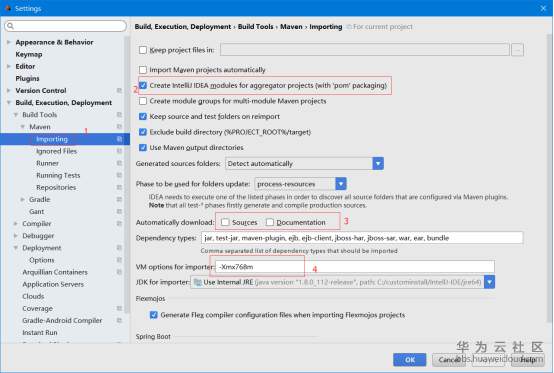This screenshot has height=373, width=554.
Task: Click the Help button
Action: pyautogui.click(x=528, y=360)
